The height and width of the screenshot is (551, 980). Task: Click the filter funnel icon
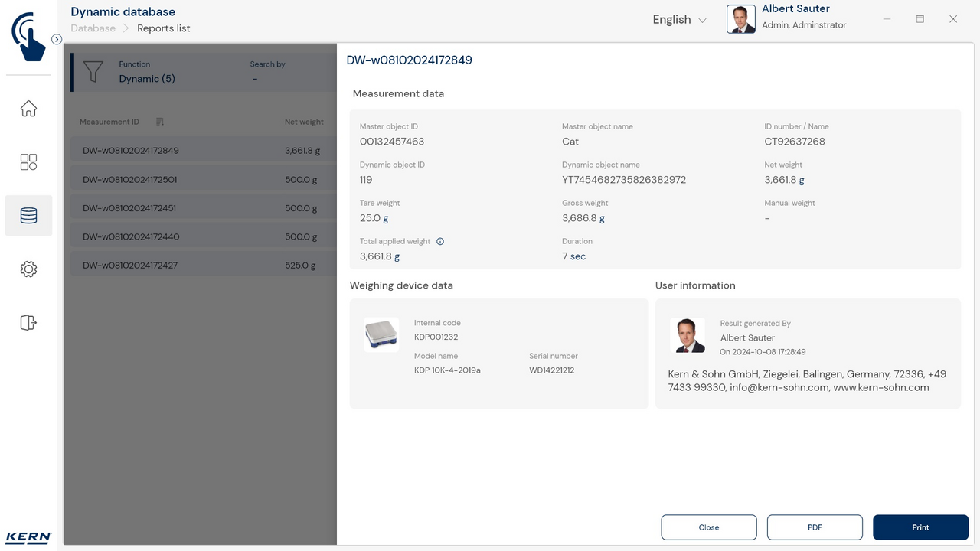pyautogui.click(x=93, y=72)
